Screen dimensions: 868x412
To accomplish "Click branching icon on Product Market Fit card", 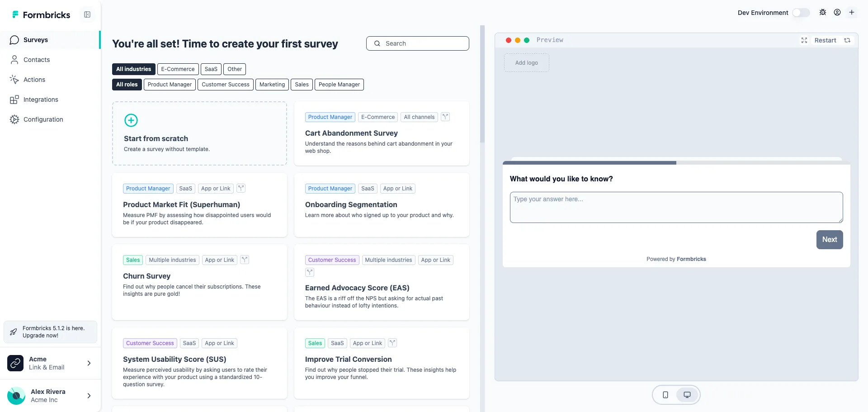I will 241,188.
